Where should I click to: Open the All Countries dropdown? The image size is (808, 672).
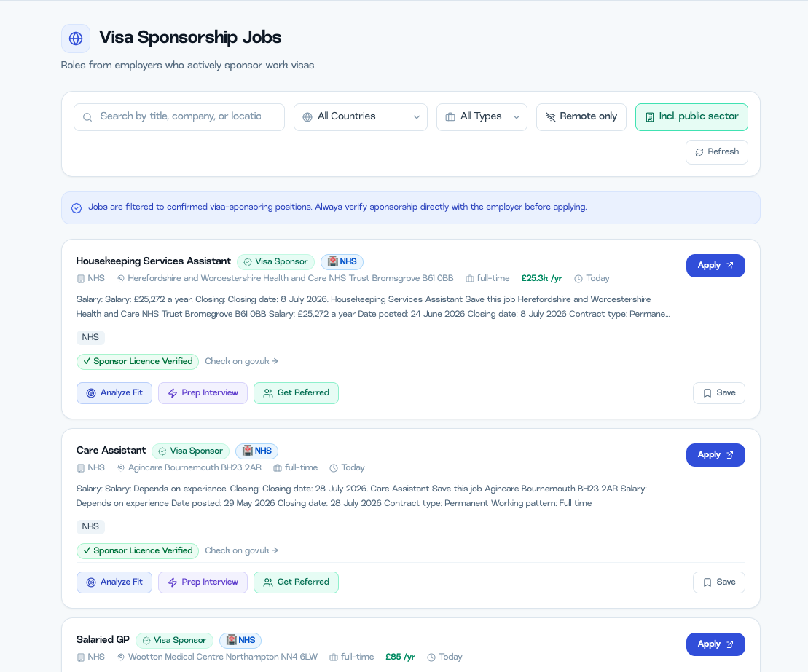click(361, 117)
